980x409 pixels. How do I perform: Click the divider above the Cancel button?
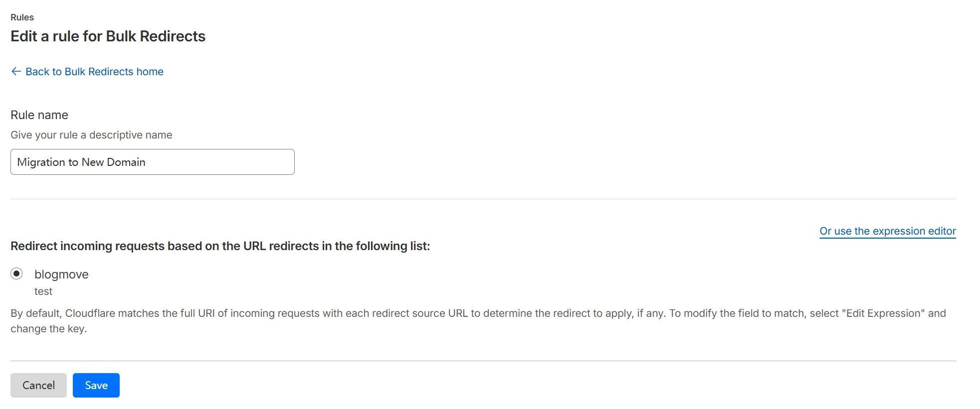[483, 361]
